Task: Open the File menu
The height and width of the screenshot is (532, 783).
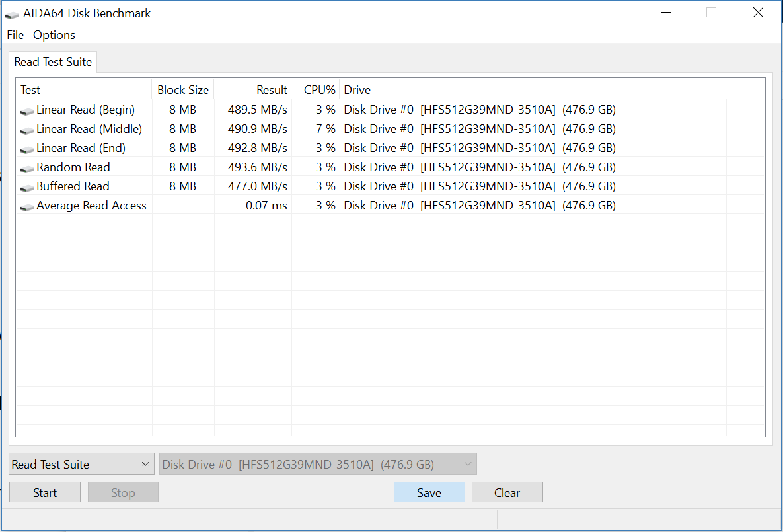Action: [x=15, y=35]
